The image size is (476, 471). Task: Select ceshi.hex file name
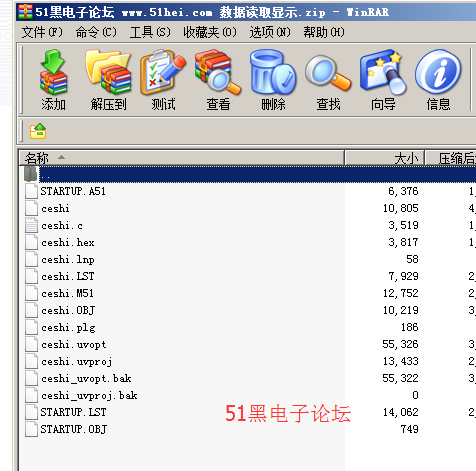point(68,242)
